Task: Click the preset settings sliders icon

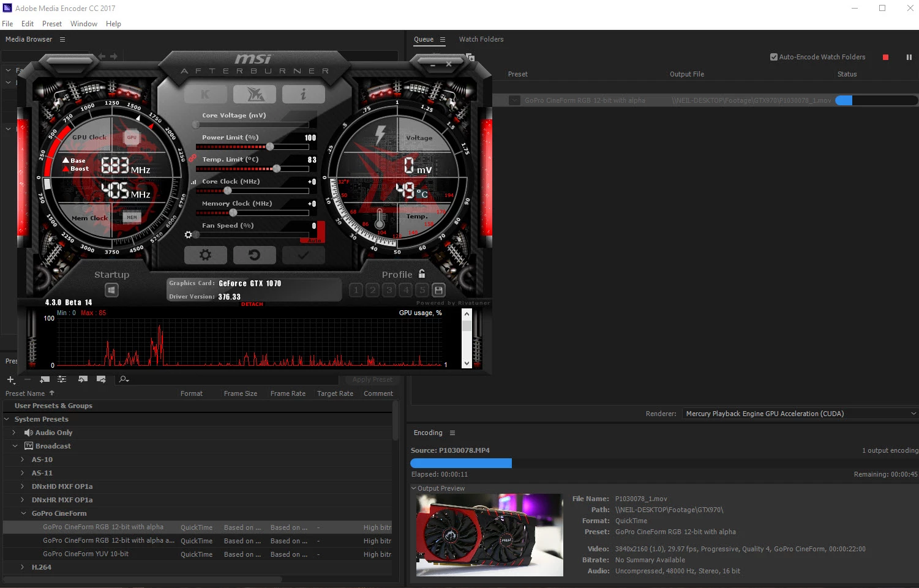Action: 62,379
